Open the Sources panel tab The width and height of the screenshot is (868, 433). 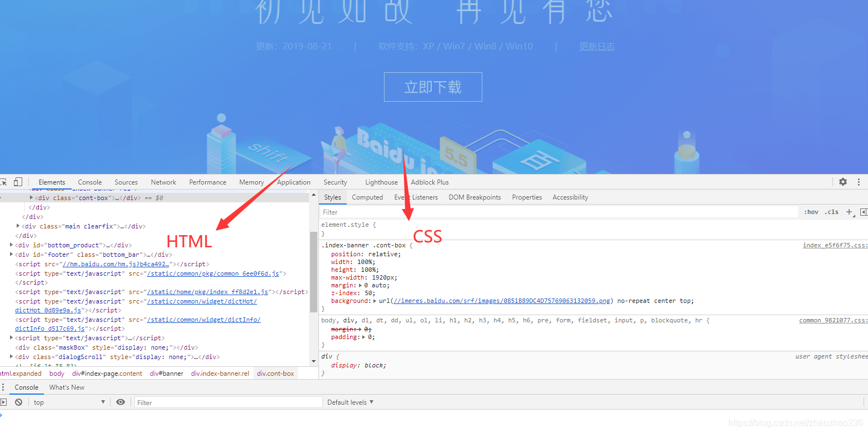(126, 182)
